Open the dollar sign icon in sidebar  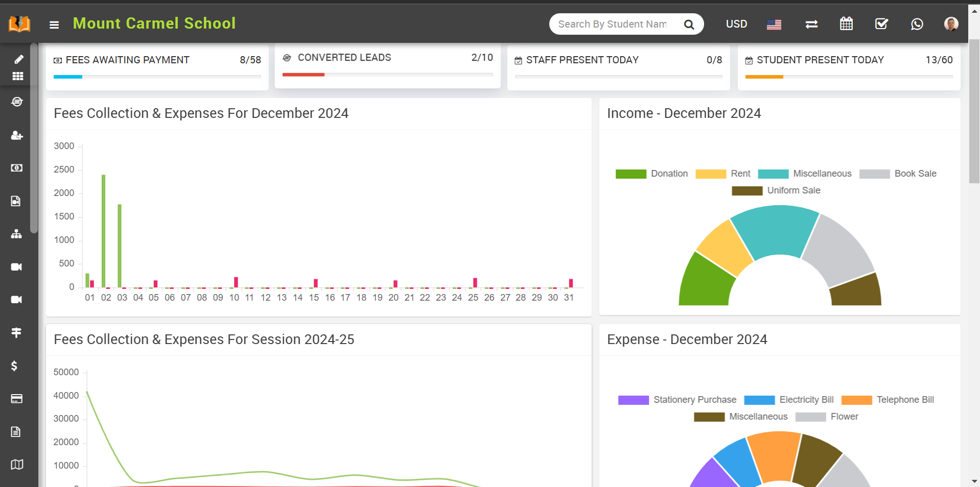pyautogui.click(x=14, y=366)
